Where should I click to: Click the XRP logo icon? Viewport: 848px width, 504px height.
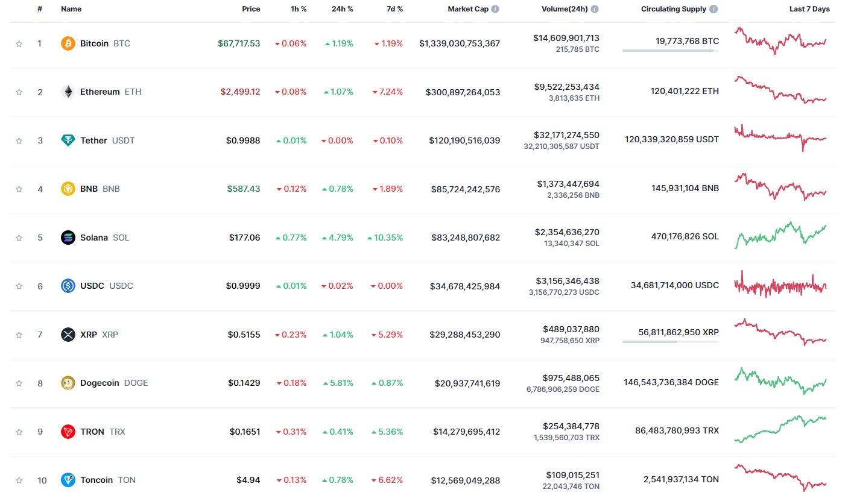click(x=68, y=335)
